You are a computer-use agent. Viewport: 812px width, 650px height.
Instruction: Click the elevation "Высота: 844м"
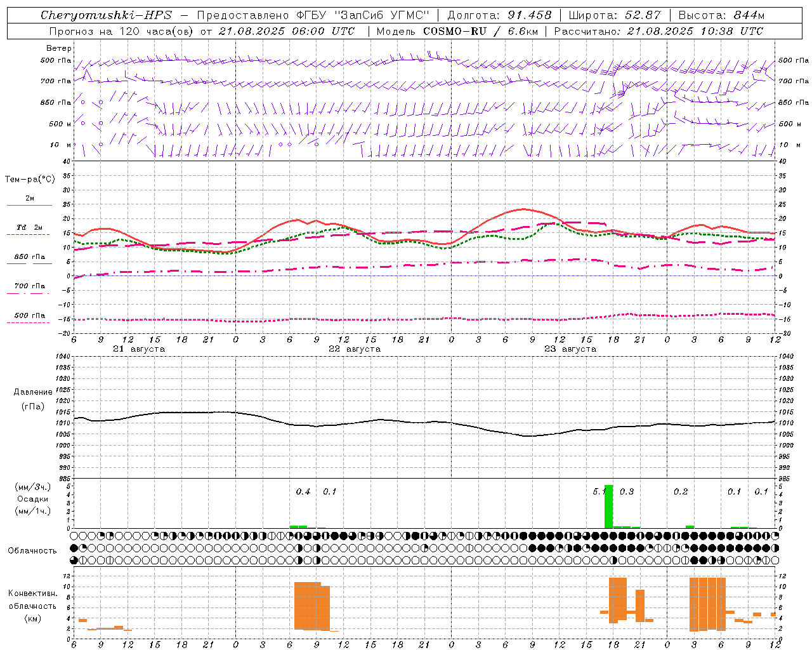click(721, 15)
